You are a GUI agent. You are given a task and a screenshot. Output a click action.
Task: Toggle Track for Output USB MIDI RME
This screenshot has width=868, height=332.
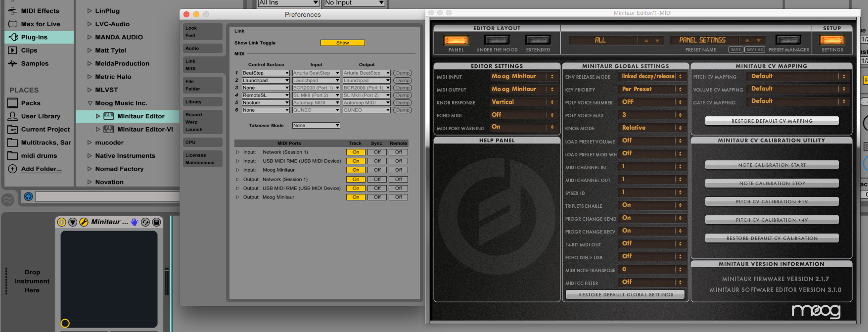[x=356, y=189]
